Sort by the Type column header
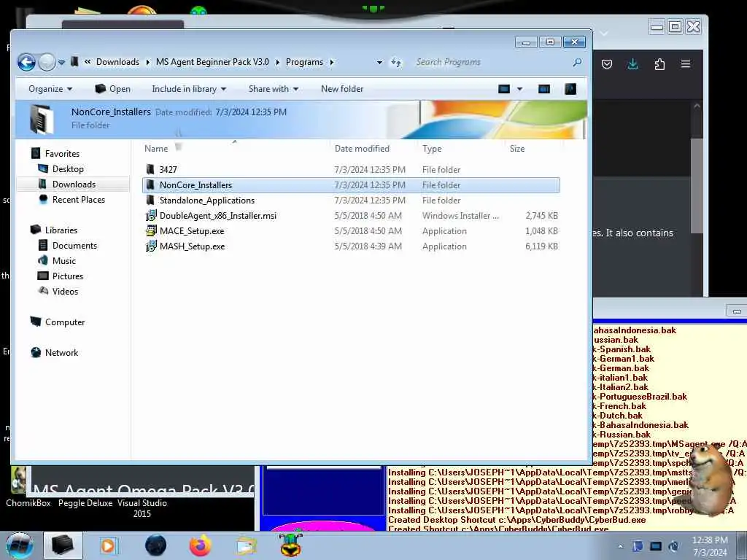 pyautogui.click(x=432, y=149)
